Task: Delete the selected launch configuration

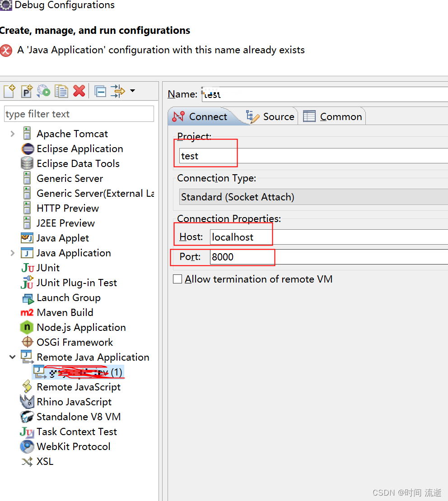Action: (79, 91)
